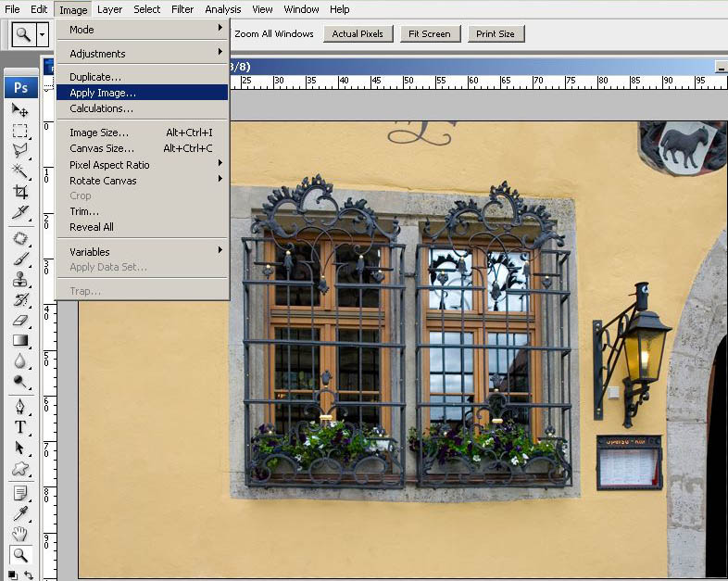The height and width of the screenshot is (581, 728).
Task: Open the Edit menu
Action: (x=39, y=9)
